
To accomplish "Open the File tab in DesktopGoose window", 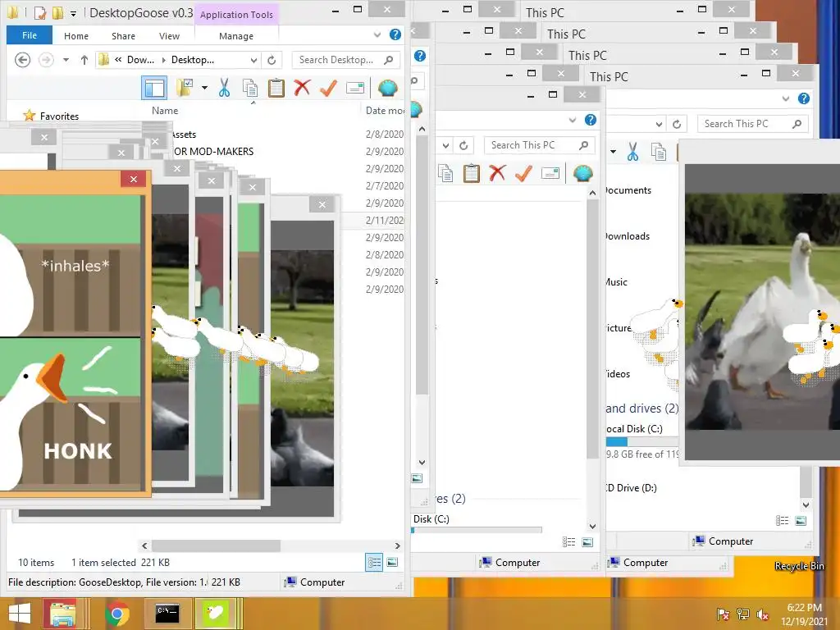I will (30, 35).
